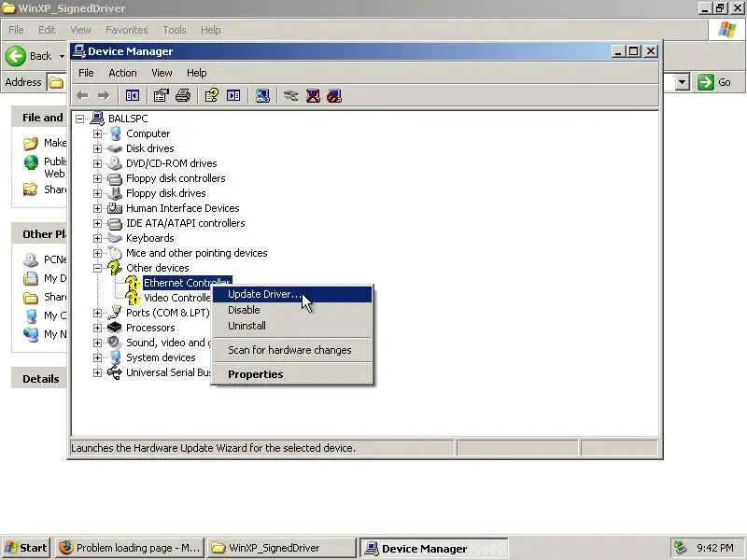Click the Uninstall toolbar icon with red X
This screenshot has height=560, width=747.
pyautogui.click(x=313, y=96)
